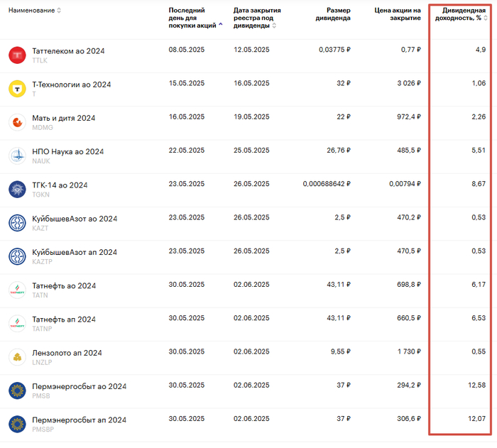Click the logo beside the PMSBP ticker
This screenshot has height=448, width=497.
point(17,425)
